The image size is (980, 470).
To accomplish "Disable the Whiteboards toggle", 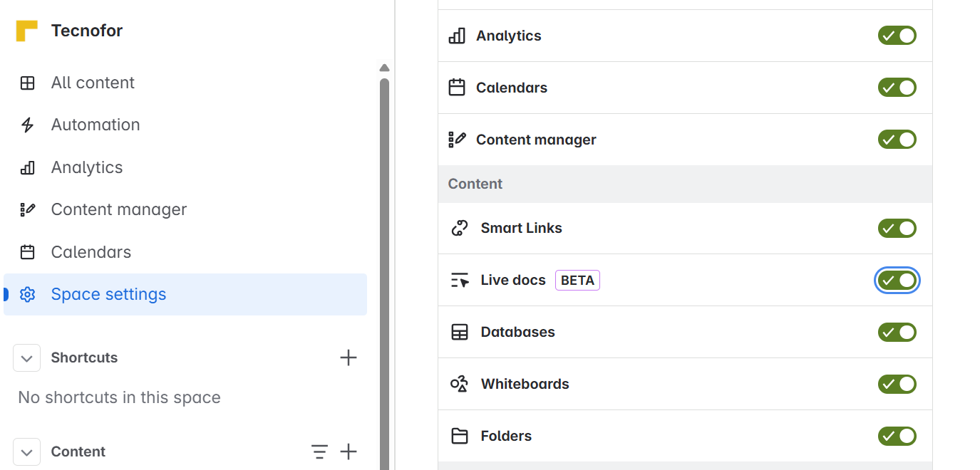I will 897,384.
